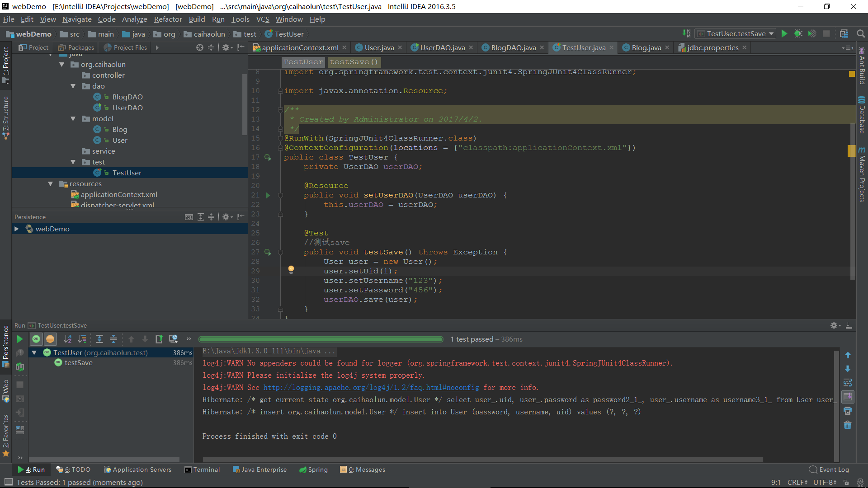Open the Refactor menu
The width and height of the screenshot is (868, 488).
click(x=168, y=19)
